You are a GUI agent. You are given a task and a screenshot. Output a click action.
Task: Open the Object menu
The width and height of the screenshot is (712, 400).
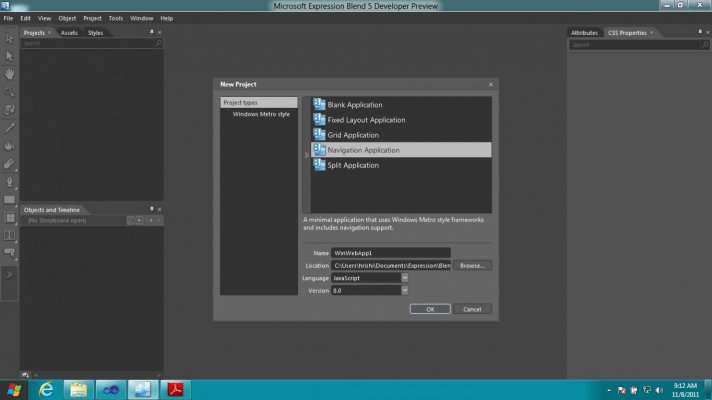pyautogui.click(x=67, y=18)
